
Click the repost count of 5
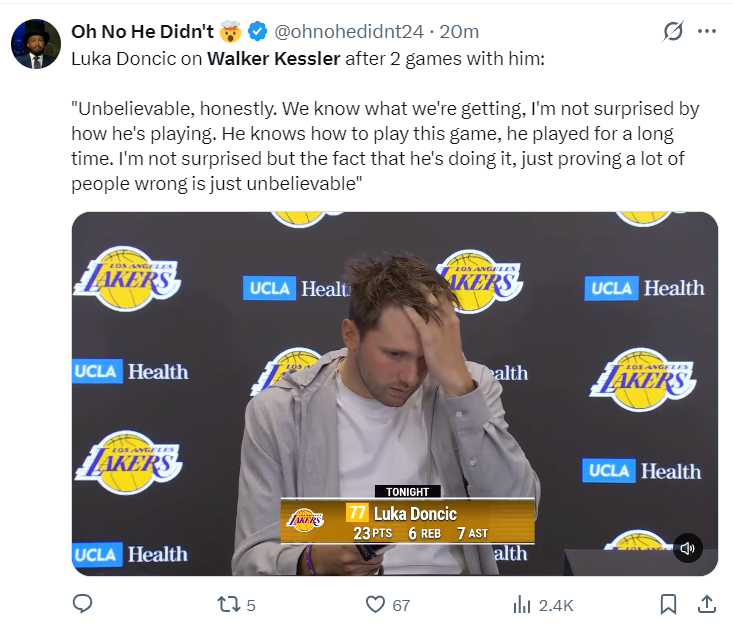pos(251,605)
